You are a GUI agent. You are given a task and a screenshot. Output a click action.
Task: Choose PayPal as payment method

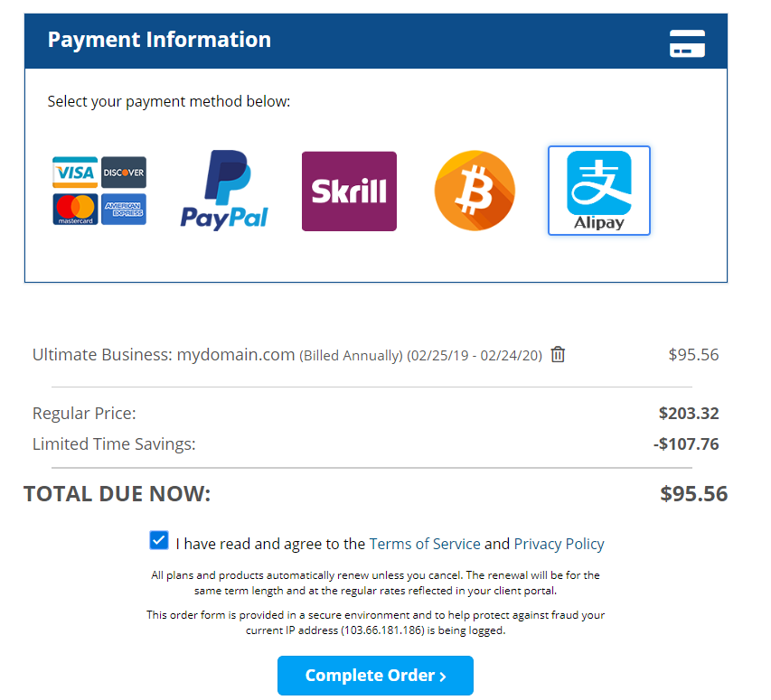click(x=224, y=191)
